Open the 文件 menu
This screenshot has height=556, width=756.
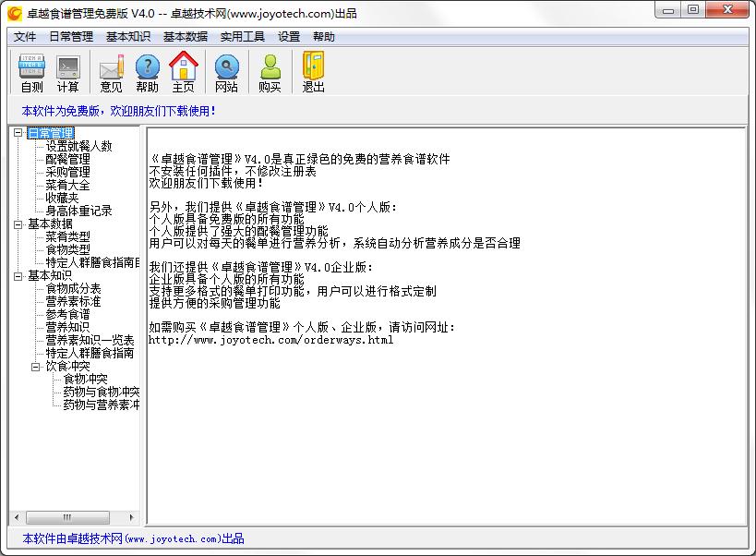(25, 37)
